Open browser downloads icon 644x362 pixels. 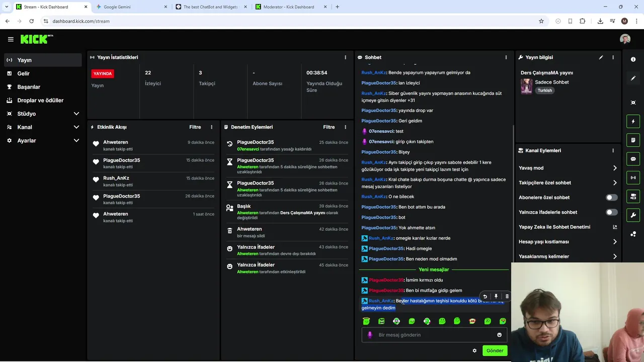pos(600,21)
